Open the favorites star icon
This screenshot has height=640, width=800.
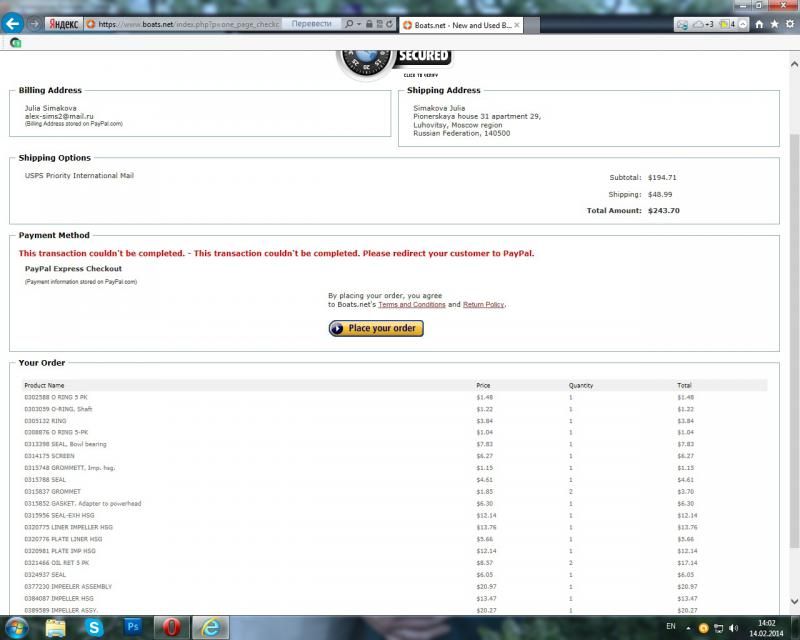pyautogui.click(x=773, y=24)
